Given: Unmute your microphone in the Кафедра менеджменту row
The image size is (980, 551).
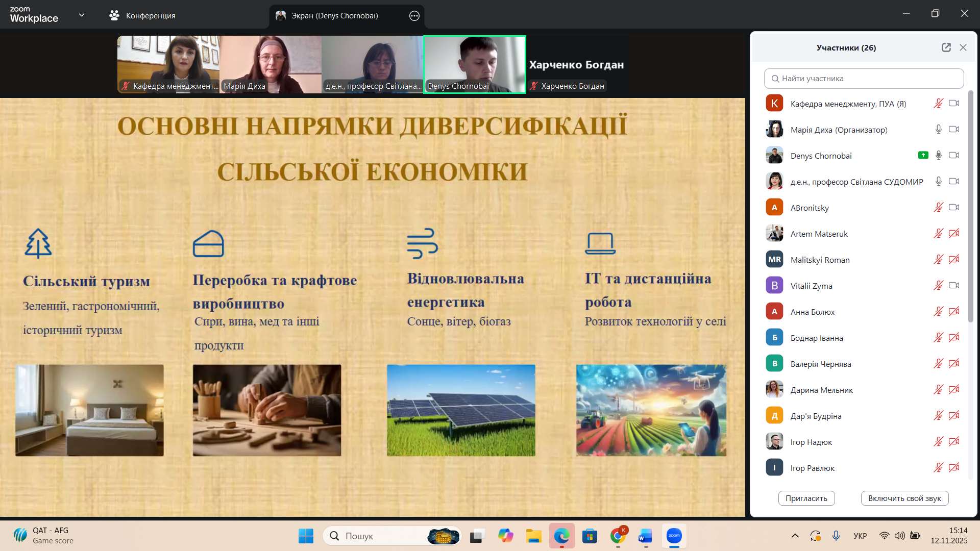Looking at the screenshot, I should (938, 104).
